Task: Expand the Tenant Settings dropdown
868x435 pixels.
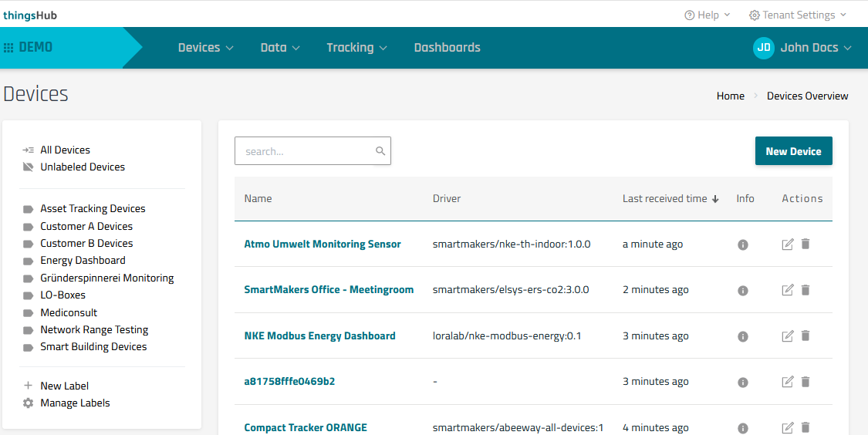Action: point(798,15)
